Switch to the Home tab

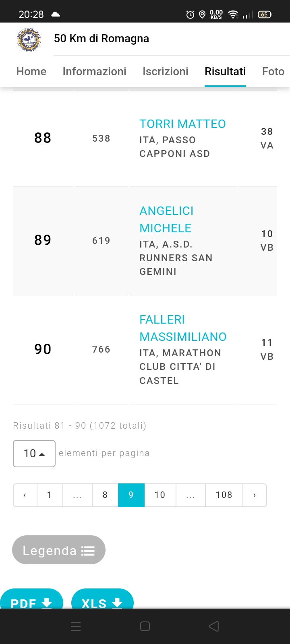[31, 72]
